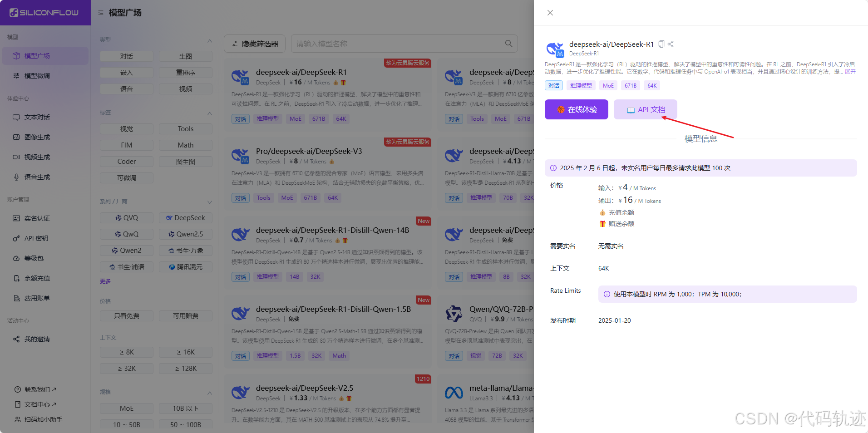Image resolution: width=868 pixels, height=433 pixels.
Task: Toggle the FIM tag filter
Action: tap(127, 145)
